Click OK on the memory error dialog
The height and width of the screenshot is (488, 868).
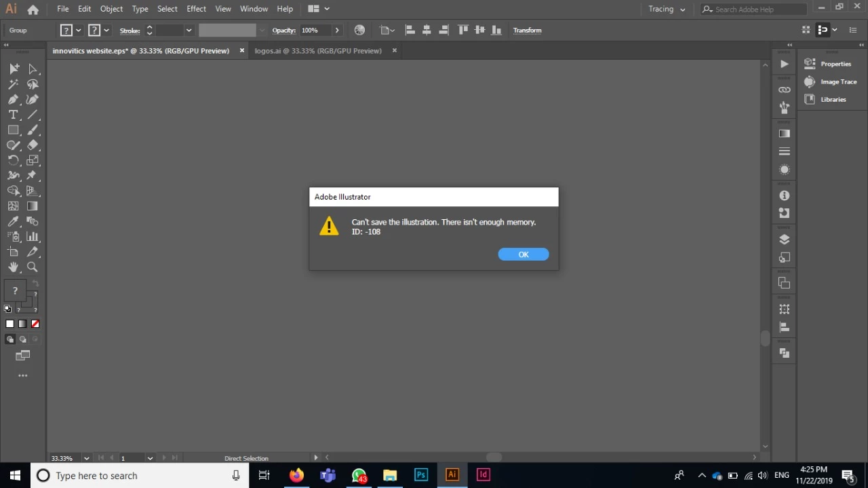coord(524,255)
